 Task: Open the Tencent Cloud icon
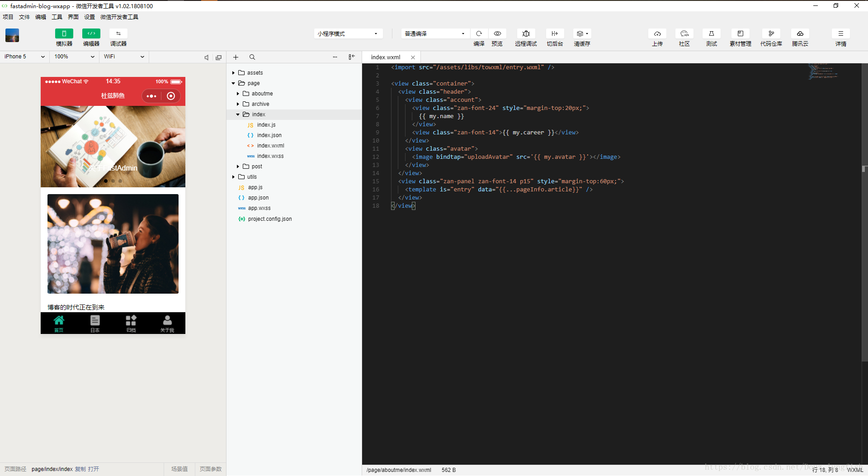800,33
